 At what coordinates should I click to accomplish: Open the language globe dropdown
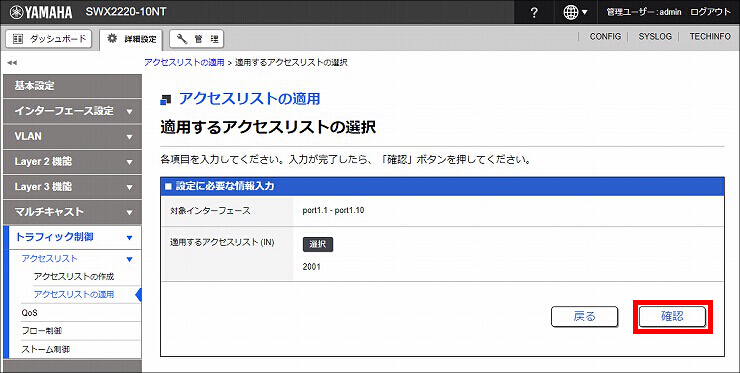[x=575, y=12]
